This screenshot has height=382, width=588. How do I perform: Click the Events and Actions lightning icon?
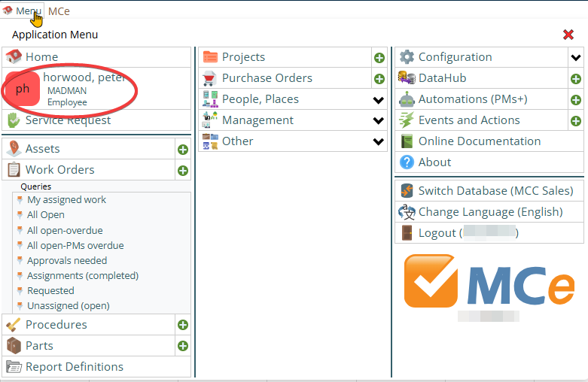[407, 120]
